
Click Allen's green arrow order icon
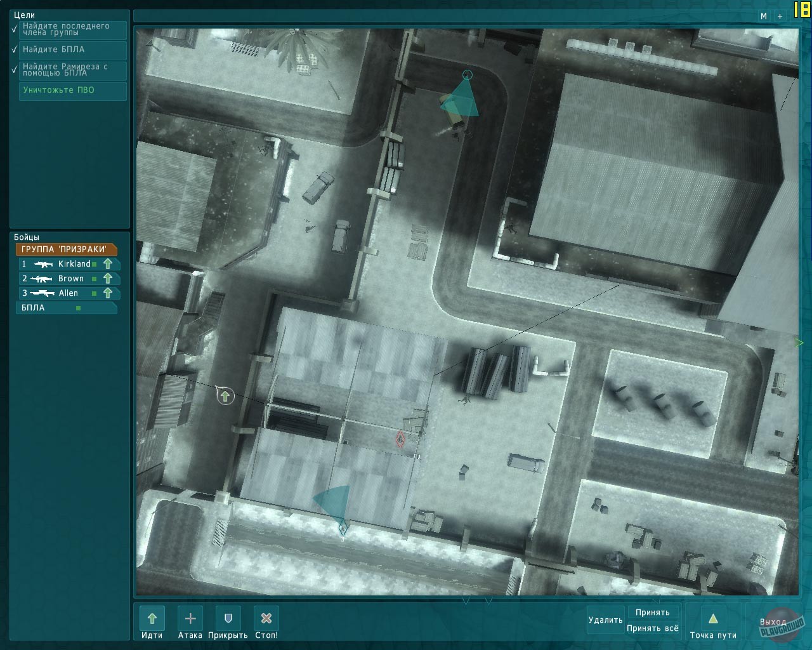tap(108, 293)
